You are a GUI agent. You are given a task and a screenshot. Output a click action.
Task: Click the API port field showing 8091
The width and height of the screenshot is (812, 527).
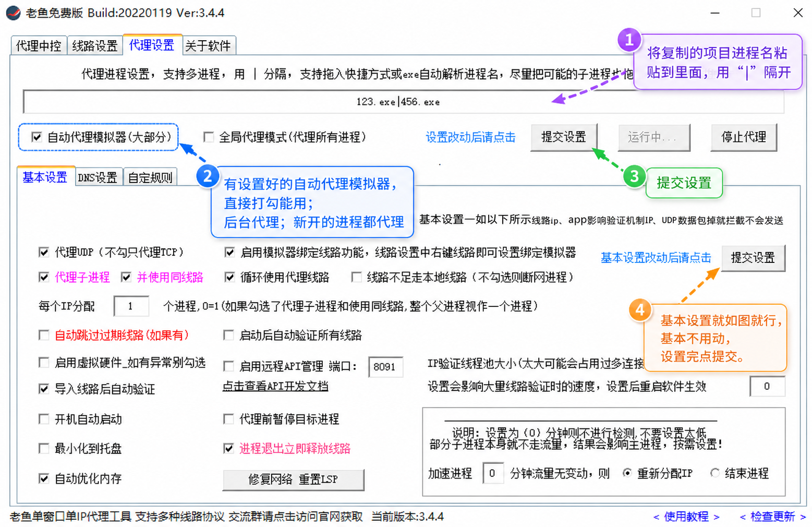tap(385, 367)
